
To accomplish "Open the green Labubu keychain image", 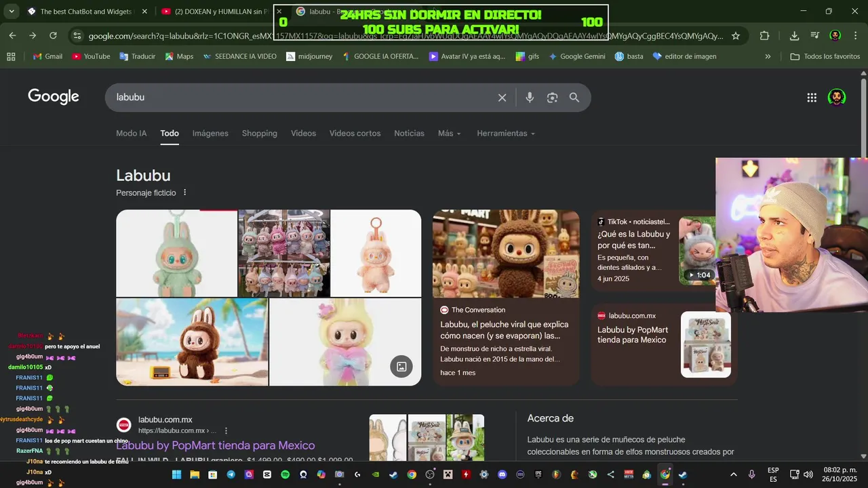I will [x=176, y=253].
